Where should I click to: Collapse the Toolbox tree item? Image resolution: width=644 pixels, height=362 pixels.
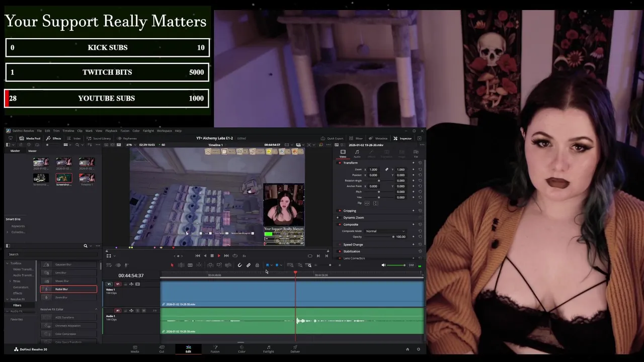pos(8,263)
